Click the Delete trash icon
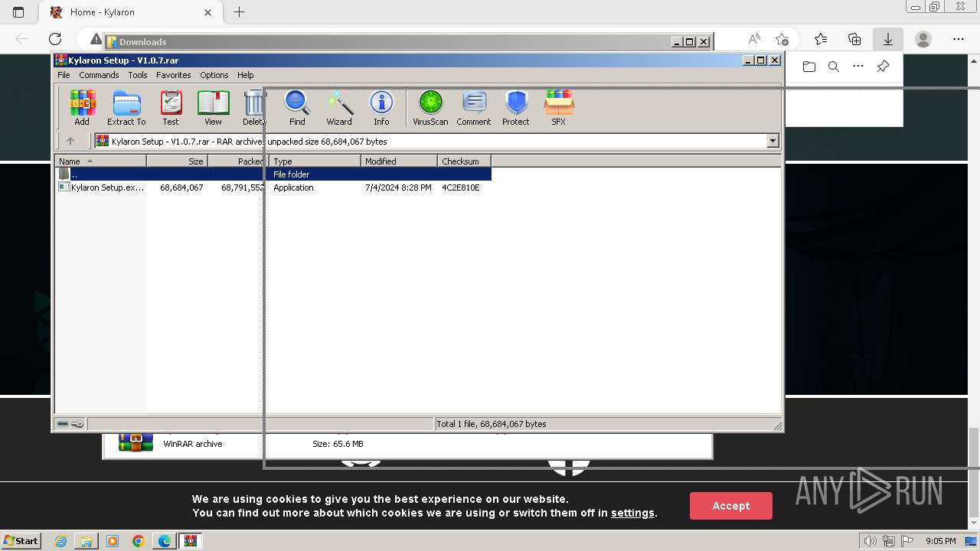 [x=254, y=108]
